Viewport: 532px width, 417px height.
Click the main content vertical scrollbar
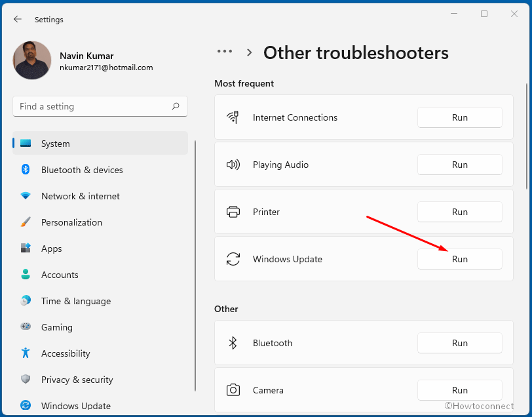[x=527, y=136]
